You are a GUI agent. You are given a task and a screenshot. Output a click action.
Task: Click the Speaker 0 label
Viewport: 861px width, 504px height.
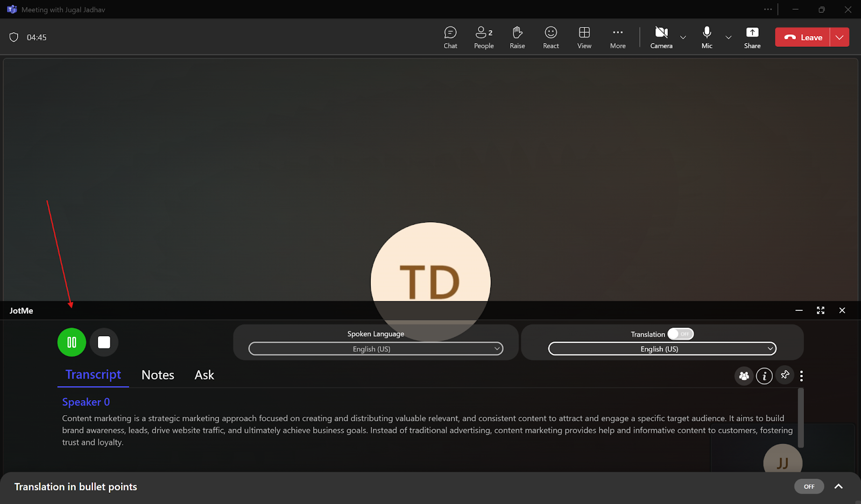pos(86,402)
